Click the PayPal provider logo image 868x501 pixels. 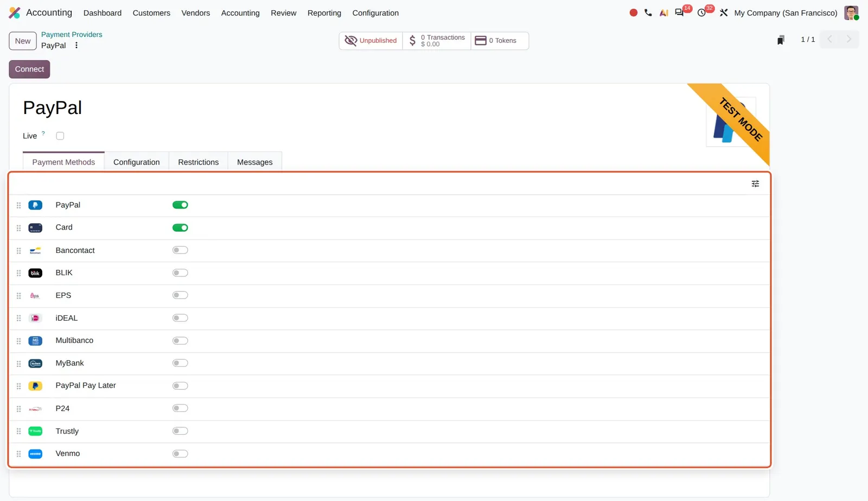pyautogui.click(x=731, y=123)
